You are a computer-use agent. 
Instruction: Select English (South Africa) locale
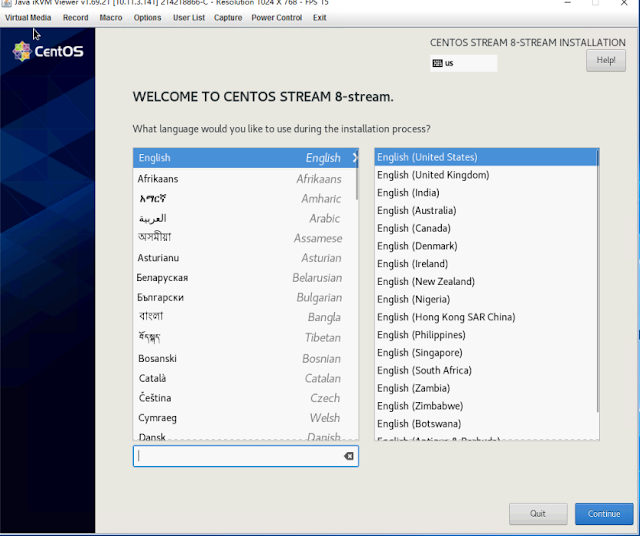(x=486, y=370)
